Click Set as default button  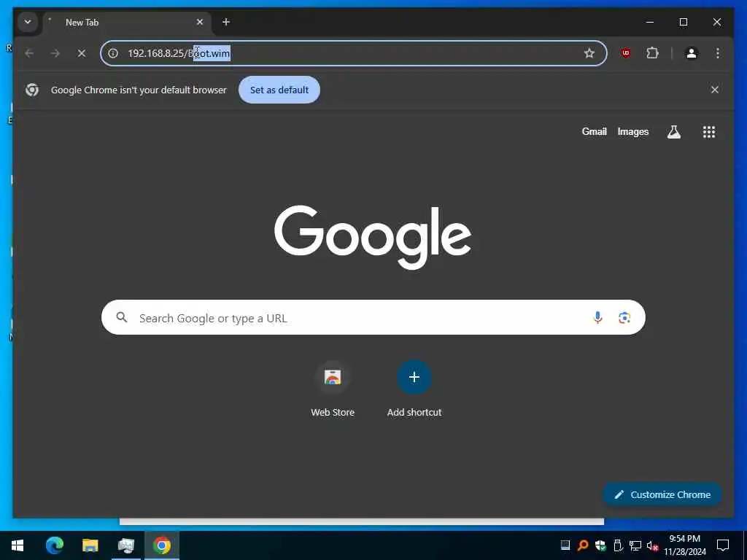pyautogui.click(x=279, y=90)
